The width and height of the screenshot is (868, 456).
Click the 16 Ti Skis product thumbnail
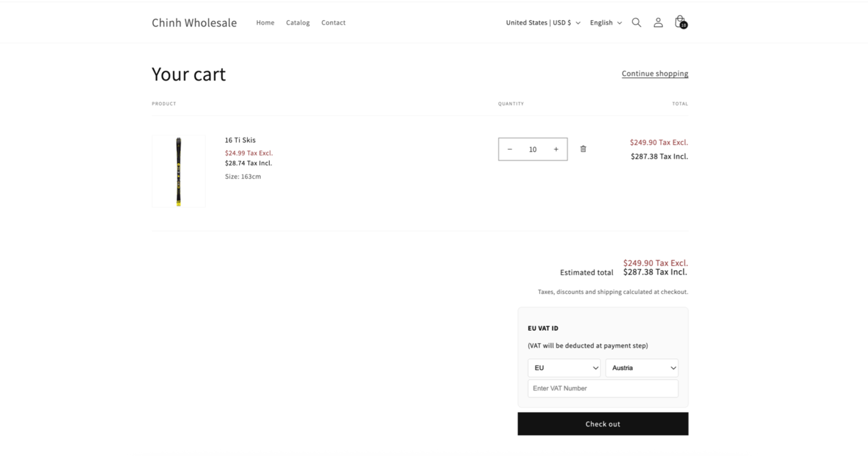179,171
